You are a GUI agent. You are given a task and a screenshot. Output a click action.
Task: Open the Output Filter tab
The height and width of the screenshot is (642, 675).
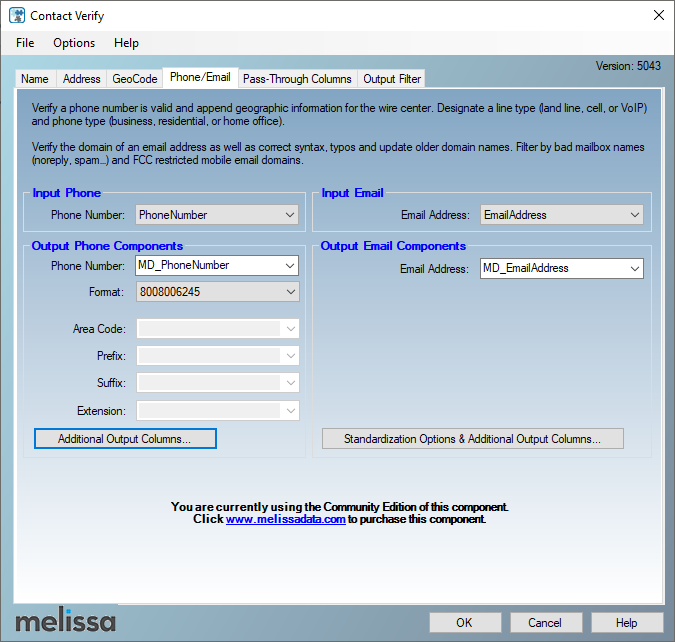(x=392, y=79)
